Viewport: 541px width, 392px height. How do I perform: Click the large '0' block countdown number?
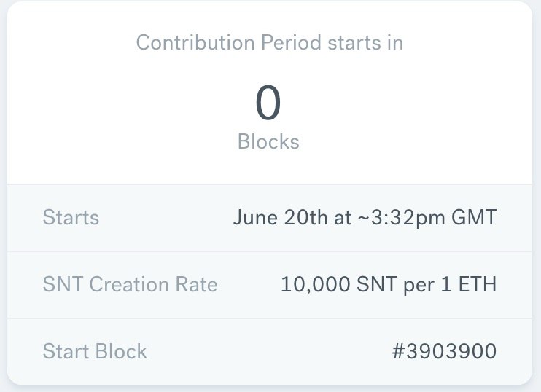point(268,103)
